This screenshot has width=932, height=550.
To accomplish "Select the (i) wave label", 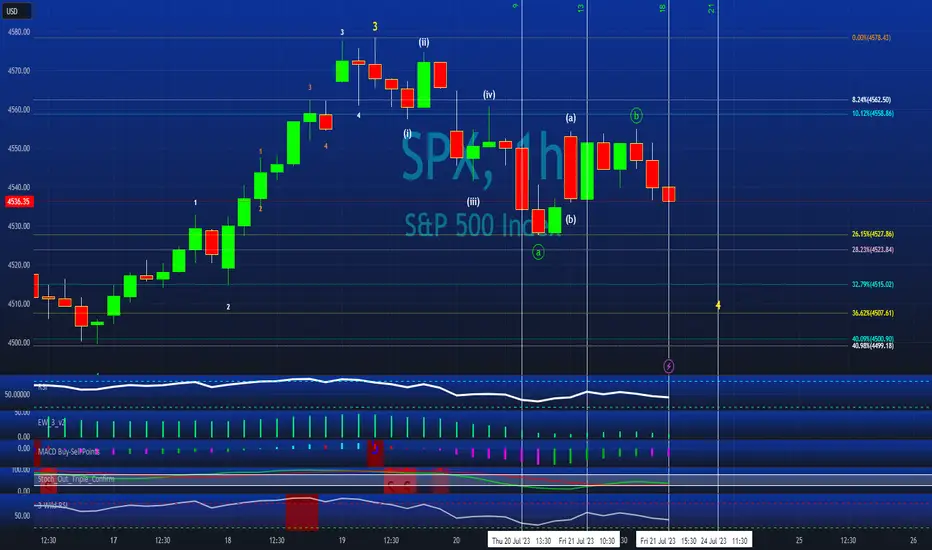I will pos(408,133).
